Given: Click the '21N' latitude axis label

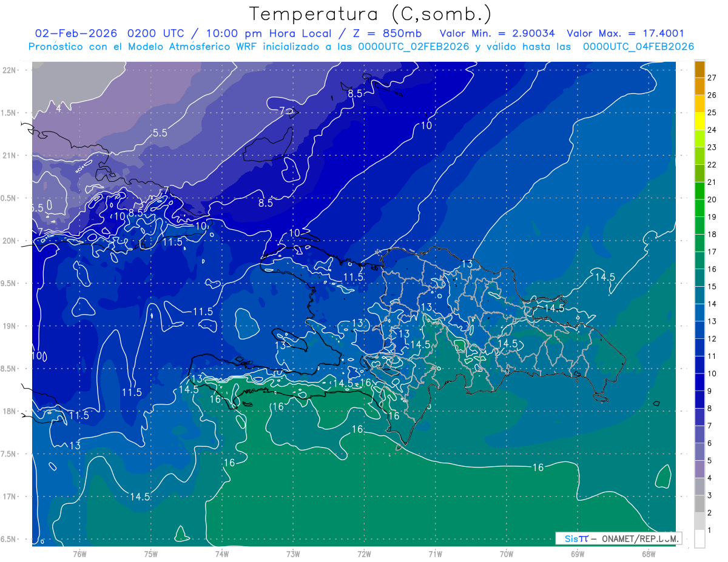Looking at the screenshot, I should [x=10, y=155].
